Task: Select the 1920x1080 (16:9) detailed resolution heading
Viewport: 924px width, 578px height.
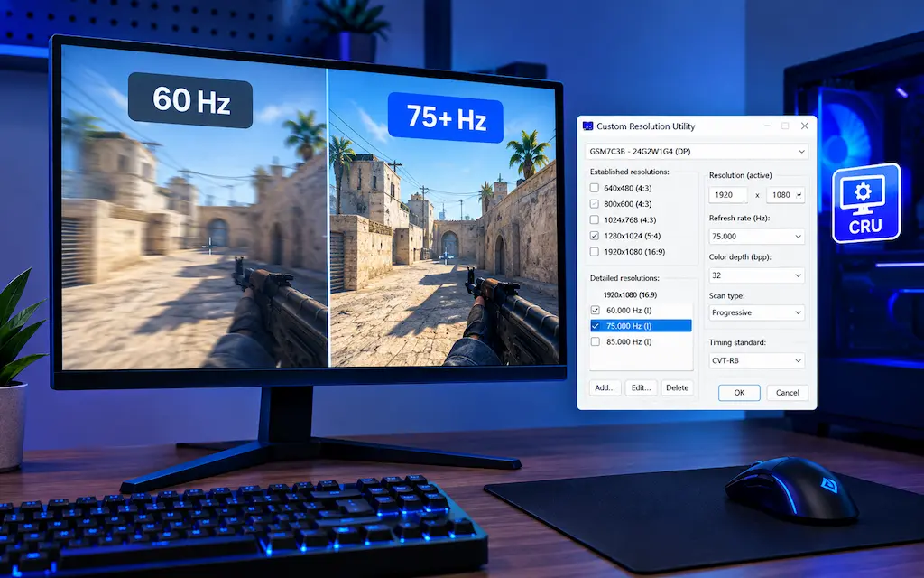Action: click(x=630, y=295)
